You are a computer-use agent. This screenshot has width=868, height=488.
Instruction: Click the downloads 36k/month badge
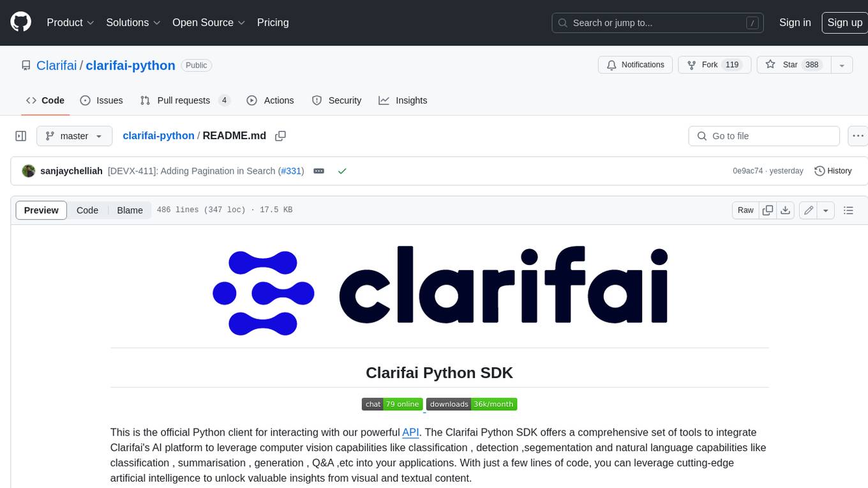click(472, 404)
